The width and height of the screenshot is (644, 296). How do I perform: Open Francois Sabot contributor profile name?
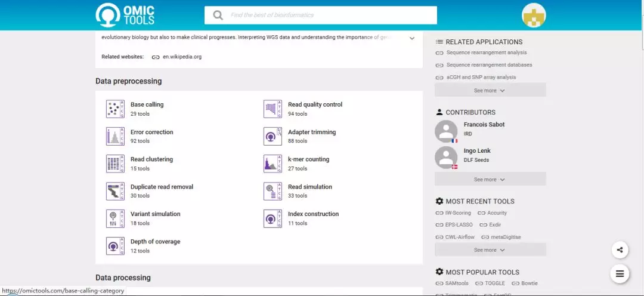tap(484, 124)
